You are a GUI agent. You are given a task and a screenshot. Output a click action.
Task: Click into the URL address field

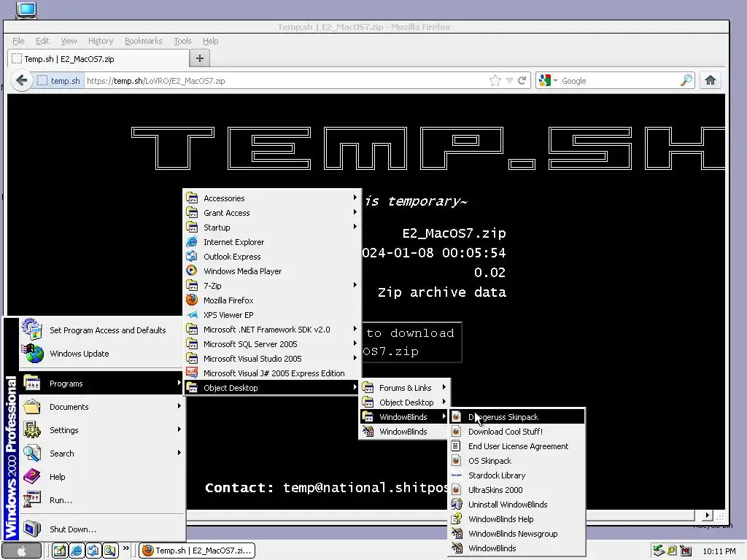pos(286,80)
